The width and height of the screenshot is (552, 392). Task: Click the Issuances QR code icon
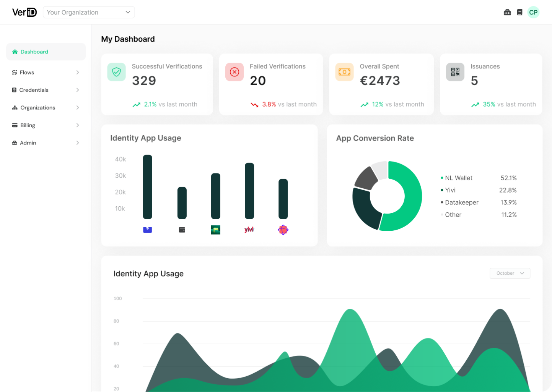pyautogui.click(x=455, y=72)
